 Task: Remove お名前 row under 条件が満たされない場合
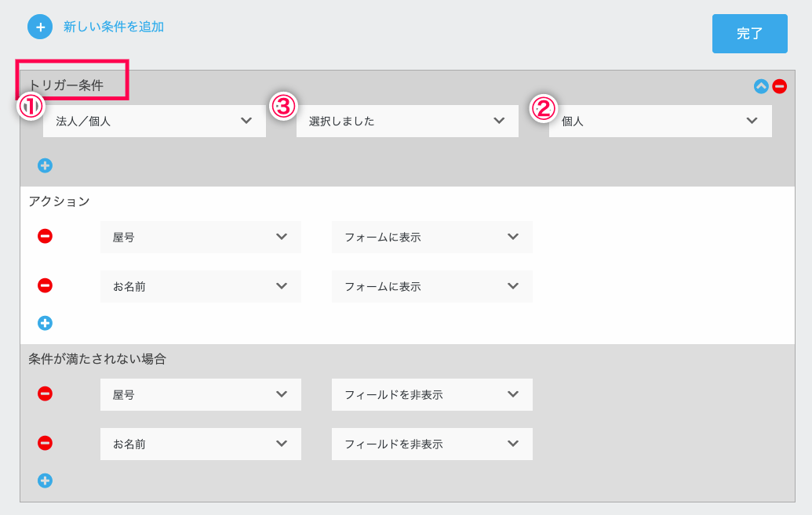pyautogui.click(x=45, y=444)
